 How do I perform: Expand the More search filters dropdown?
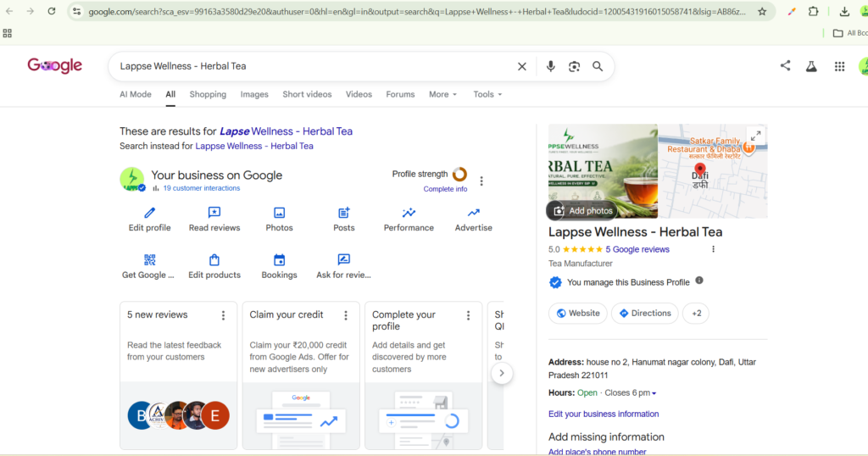click(x=442, y=95)
